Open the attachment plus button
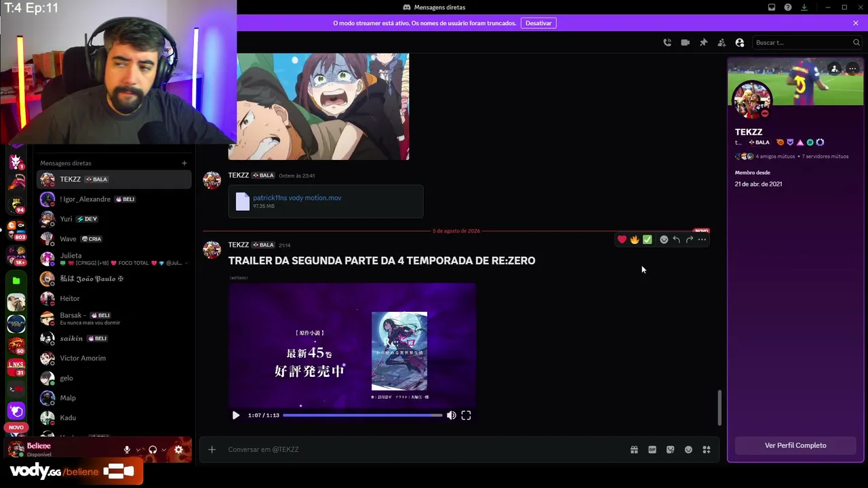This screenshot has width=868, height=488. [x=212, y=449]
